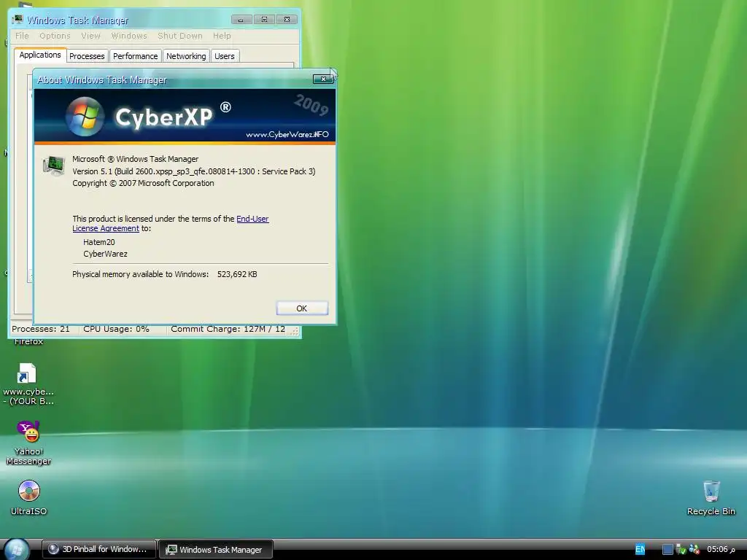This screenshot has width=747, height=560.
Task: Switch to the Networking tab
Action: click(186, 56)
